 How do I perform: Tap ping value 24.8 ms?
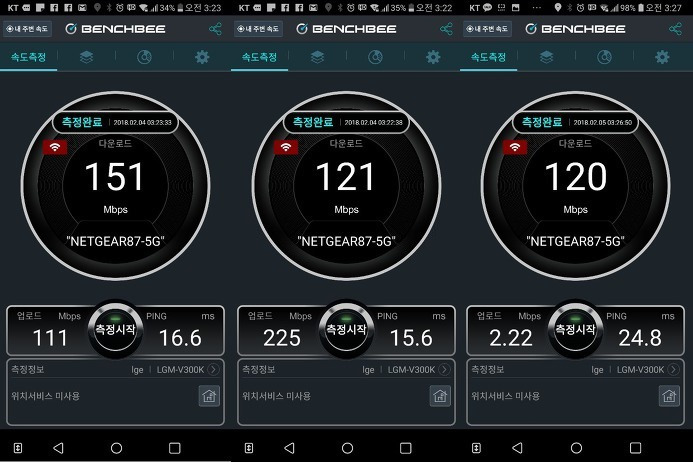point(640,338)
